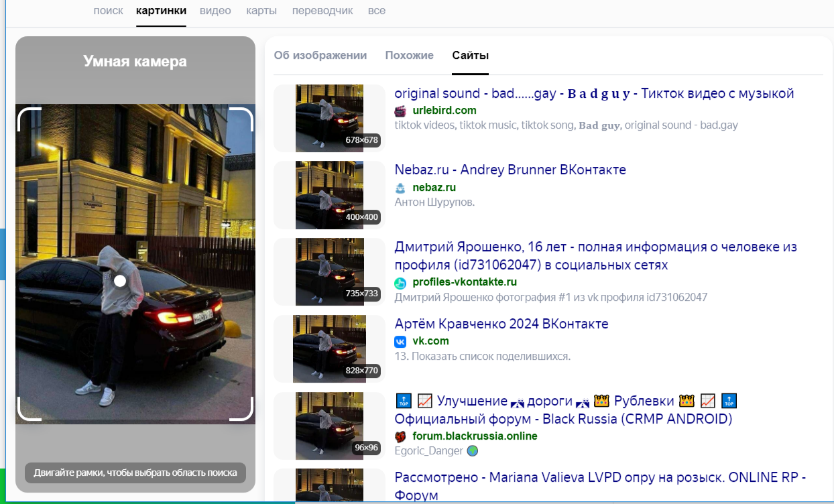The width and height of the screenshot is (834, 504).
Task: Open the Дмитрий Ярошенко profile result title
Action: [595, 256]
